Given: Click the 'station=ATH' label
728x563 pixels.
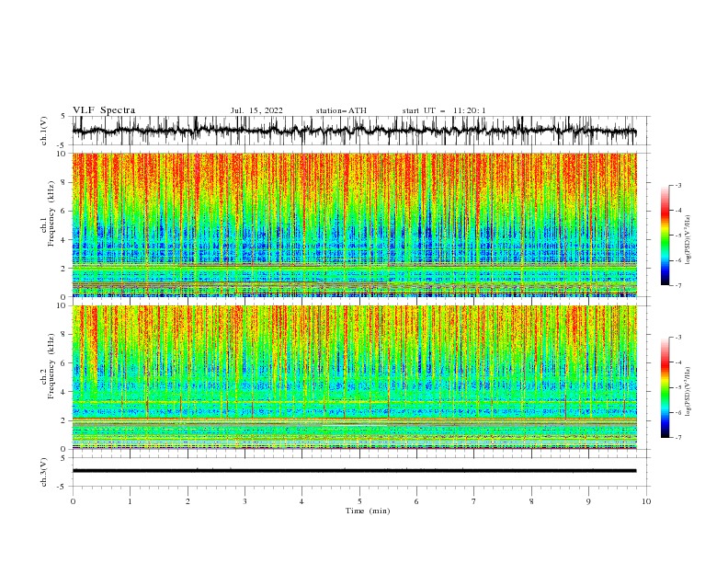Looking at the screenshot, I should tap(341, 110).
